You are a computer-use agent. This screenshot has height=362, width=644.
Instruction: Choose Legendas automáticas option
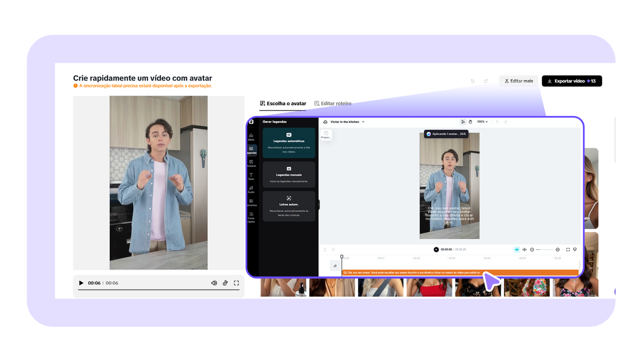click(x=289, y=143)
